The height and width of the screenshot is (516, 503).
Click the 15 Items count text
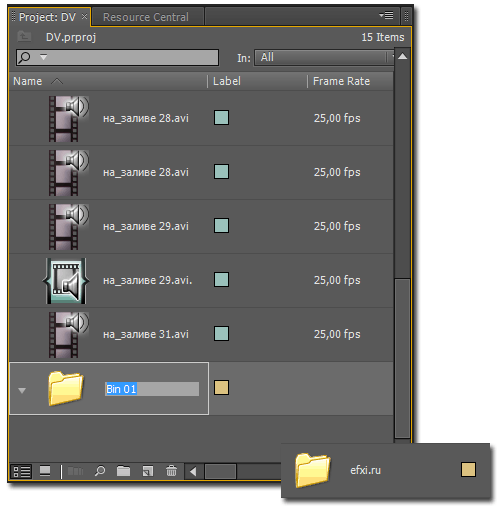(x=383, y=37)
